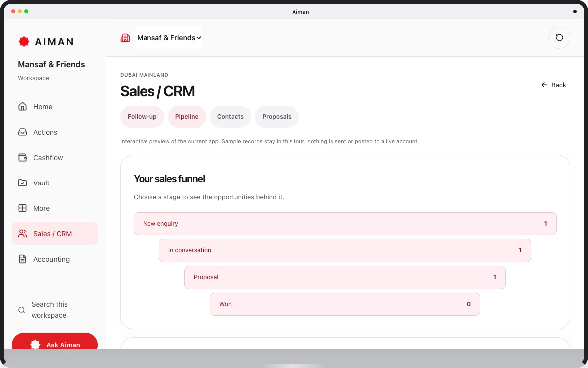The image size is (588, 368).
Task: Click the Ask Aiman button
Action: pos(55,342)
